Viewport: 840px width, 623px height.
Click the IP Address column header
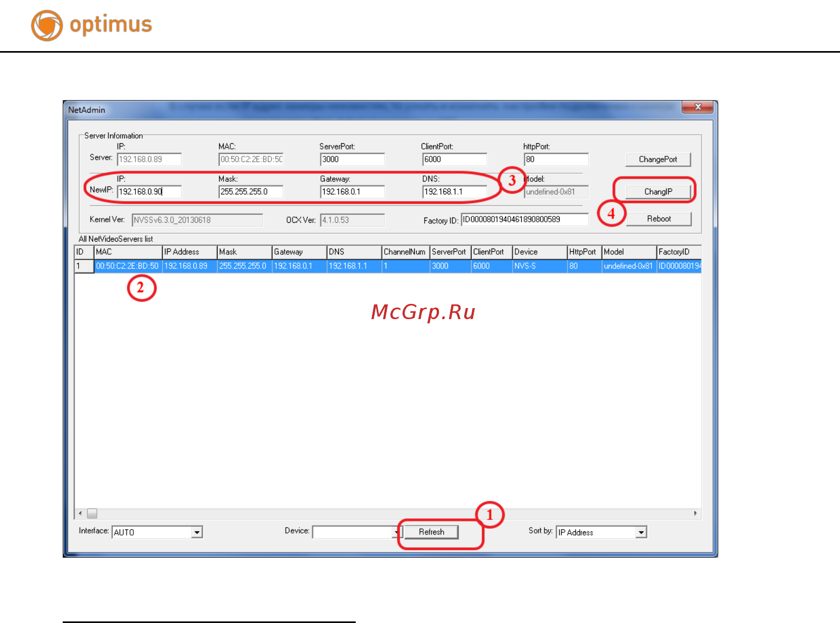[190, 252]
